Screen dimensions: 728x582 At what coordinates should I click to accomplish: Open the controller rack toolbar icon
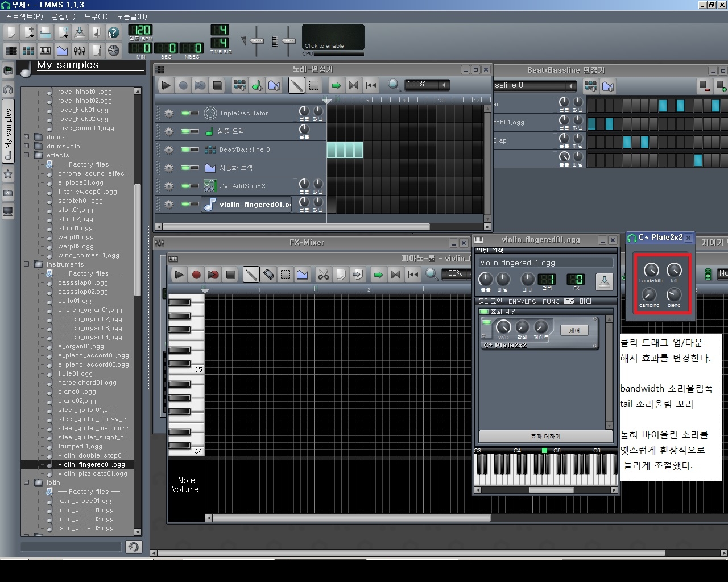click(114, 50)
